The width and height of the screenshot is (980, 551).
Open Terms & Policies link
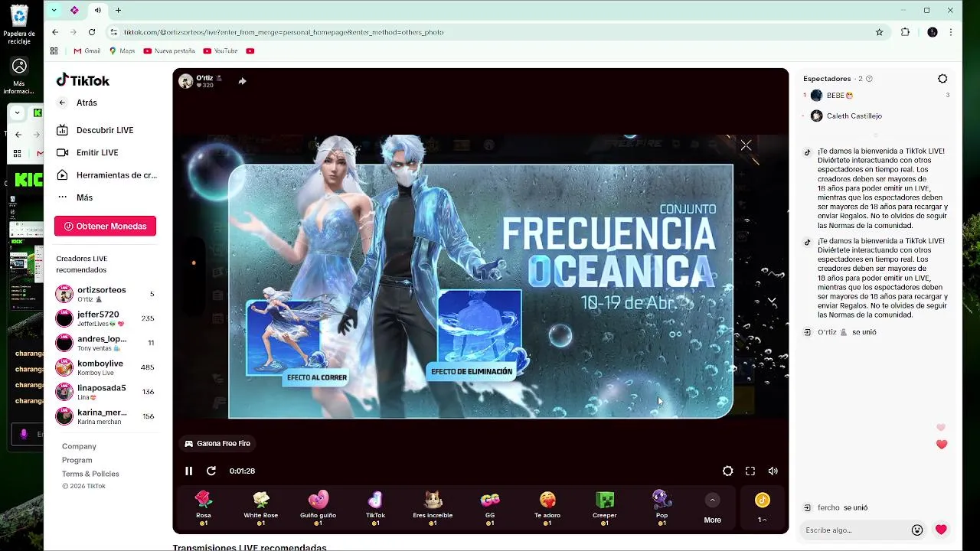(x=90, y=474)
